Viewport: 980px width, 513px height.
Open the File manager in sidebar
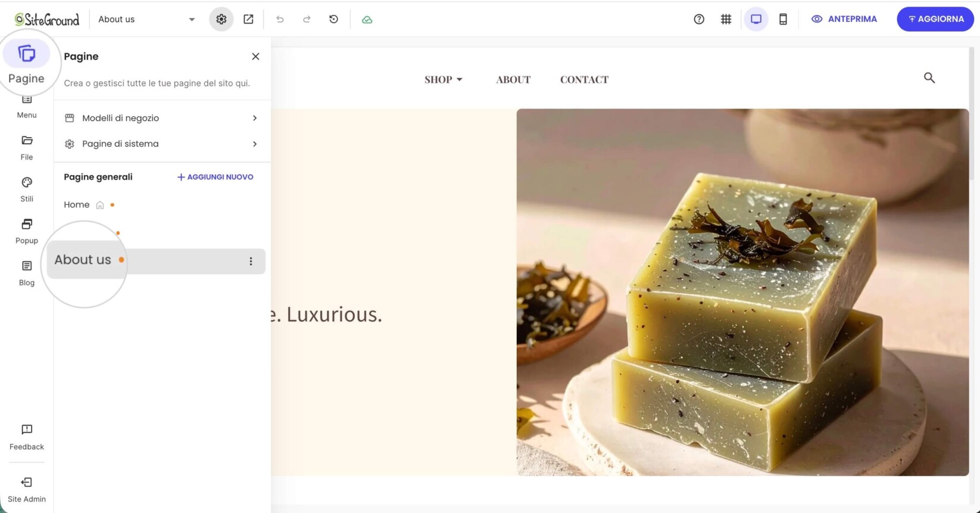[27, 147]
